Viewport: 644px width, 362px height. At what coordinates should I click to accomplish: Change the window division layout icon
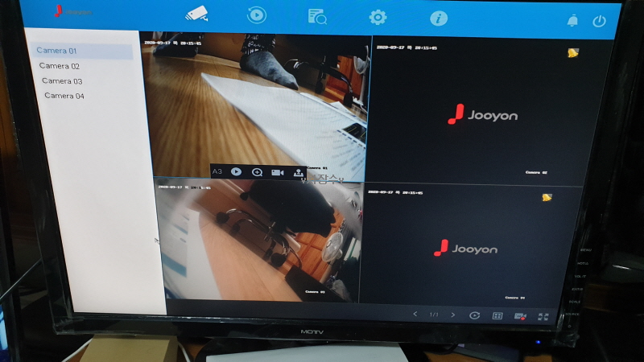(497, 315)
